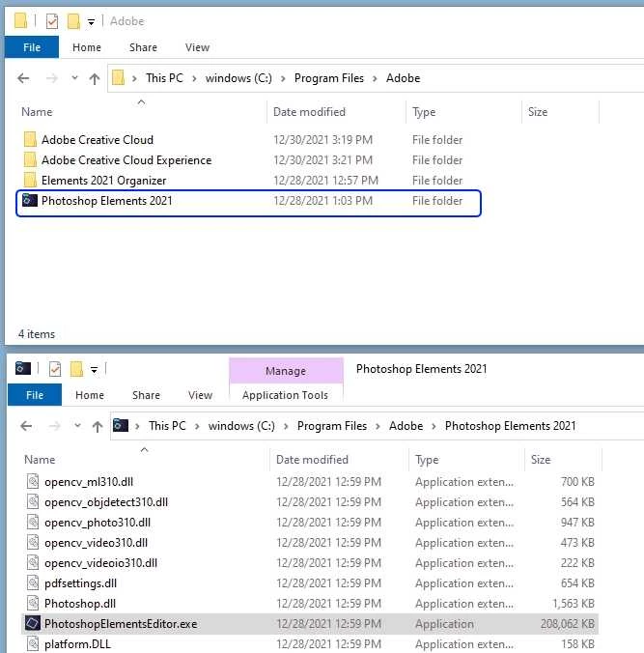
Task: Click Photoshop Elements system icon in title bar
Action: coord(23,368)
